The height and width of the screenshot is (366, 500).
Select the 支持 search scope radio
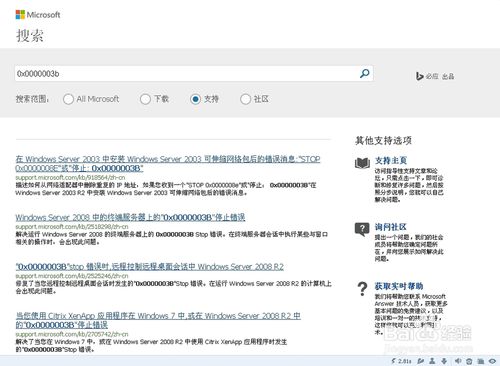[x=195, y=99]
